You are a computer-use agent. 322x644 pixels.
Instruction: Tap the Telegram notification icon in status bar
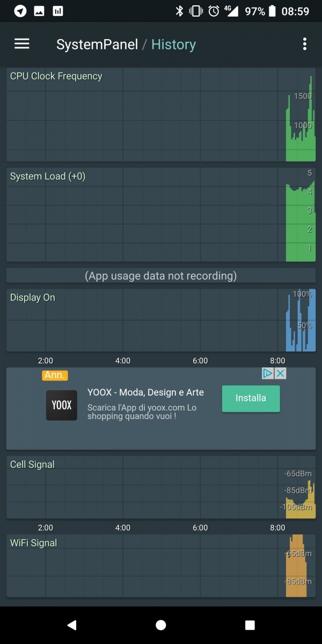pos(20,11)
